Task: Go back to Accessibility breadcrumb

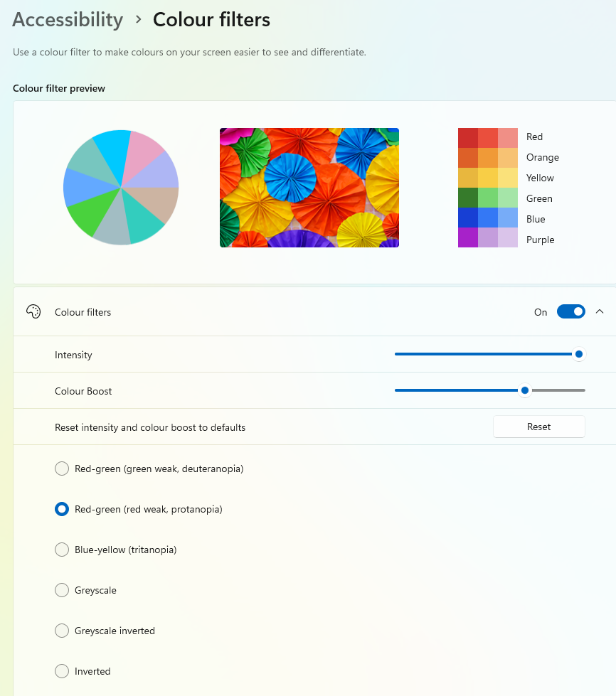Action: coord(68,20)
